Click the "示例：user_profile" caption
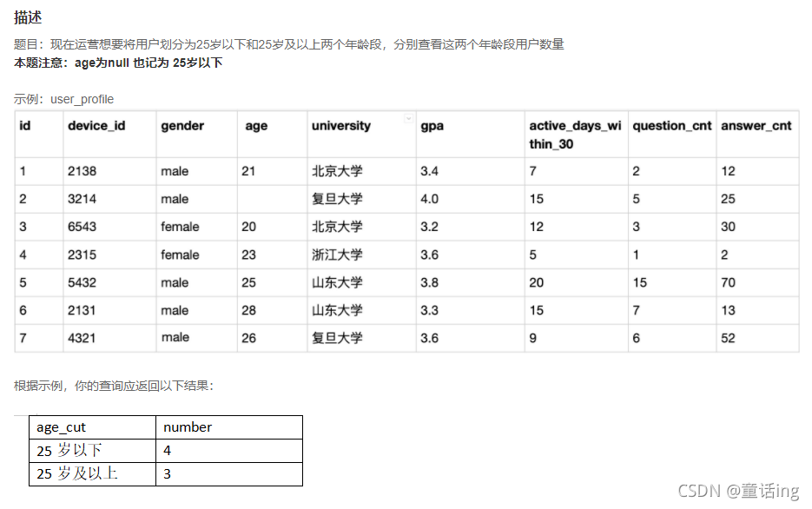The image size is (812, 509). [x=63, y=99]
